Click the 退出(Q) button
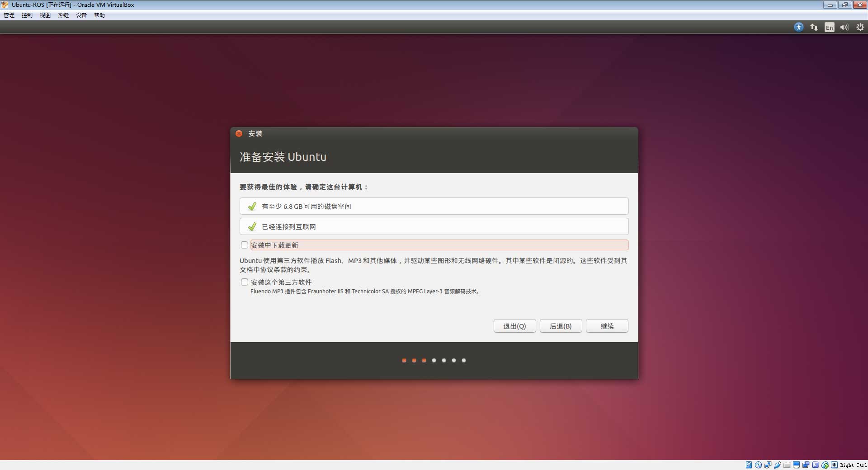 click(x=515, y=326)
